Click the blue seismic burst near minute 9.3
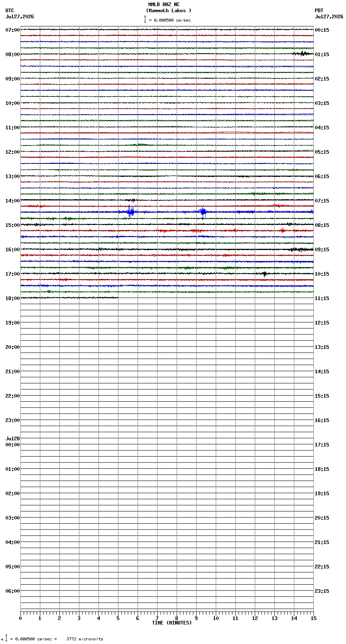 pyautogui.click(x=203, y=212)
